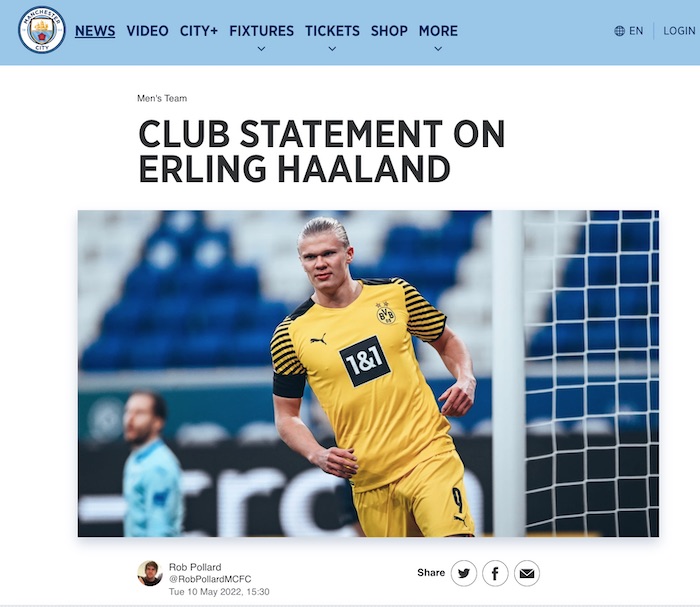
Task: Share the article on Facebook
Action: click(x=495, y=573)
